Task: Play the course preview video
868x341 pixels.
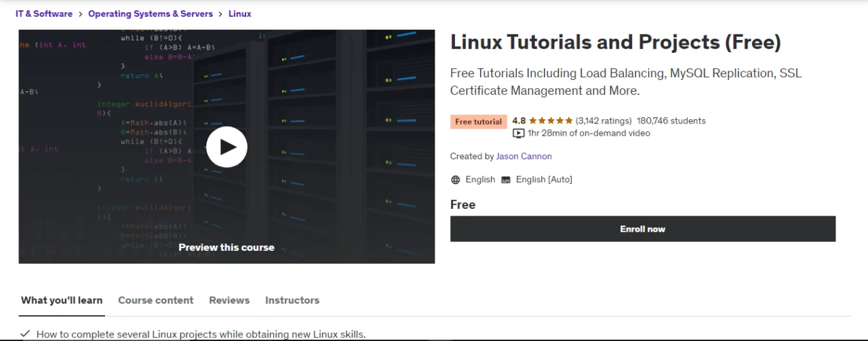Action: [x=226, y=147]
